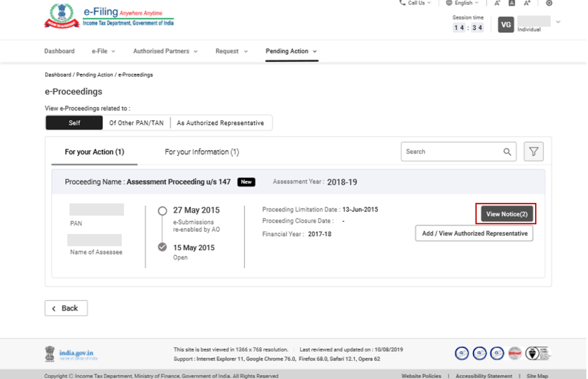Select the Self view option
The height and width of the screenshot is (379, 588).
tap(75, 123)
